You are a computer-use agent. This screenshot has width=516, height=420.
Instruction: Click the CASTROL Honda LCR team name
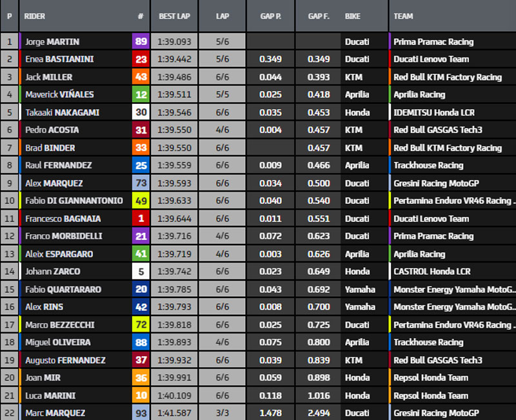[432, 272]
